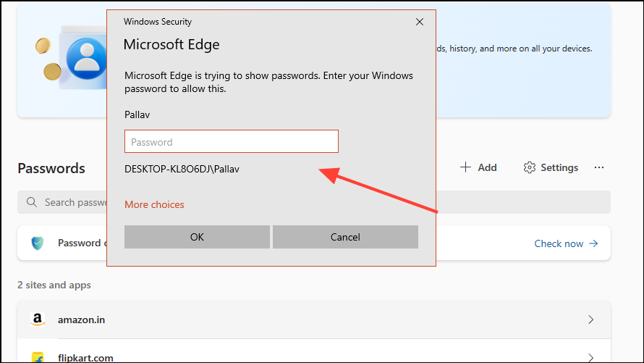Click the Windows password input field

(232, 141)
